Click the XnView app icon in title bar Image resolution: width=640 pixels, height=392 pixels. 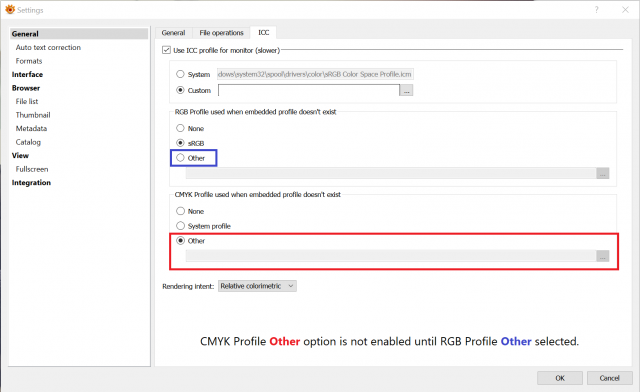click(x=10, y=9)
